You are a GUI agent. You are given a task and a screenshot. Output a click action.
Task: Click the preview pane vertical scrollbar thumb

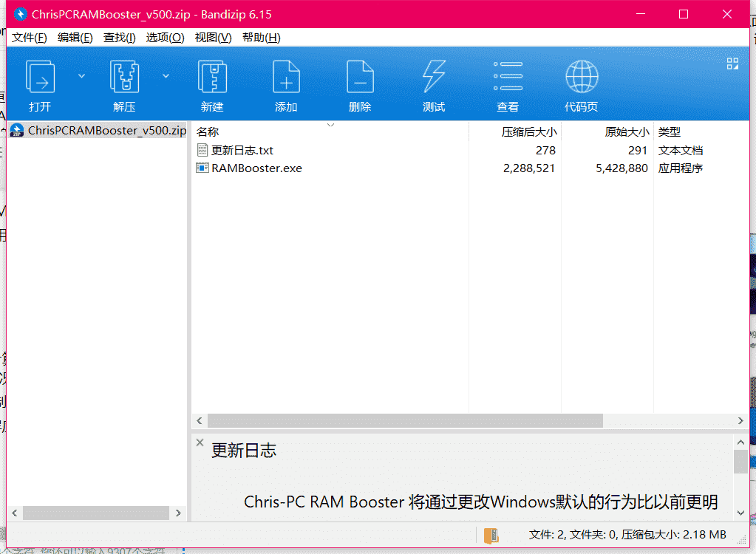pos(740,462)
